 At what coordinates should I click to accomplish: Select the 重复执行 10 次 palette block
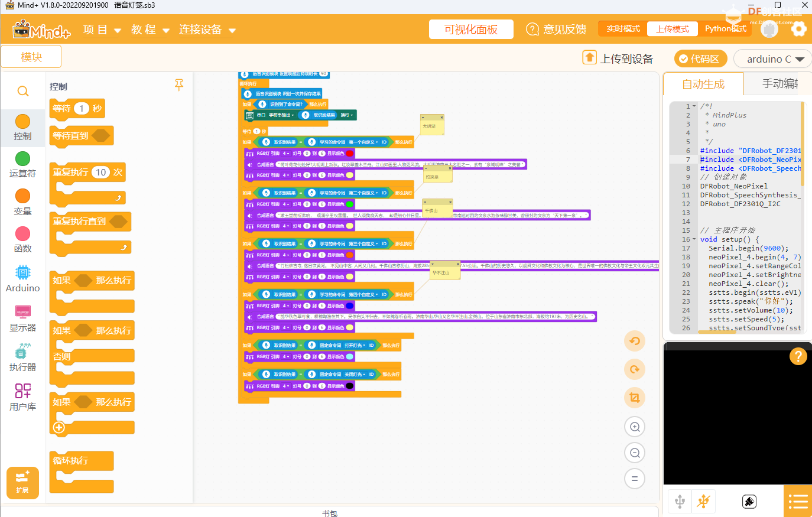point(87,183)
